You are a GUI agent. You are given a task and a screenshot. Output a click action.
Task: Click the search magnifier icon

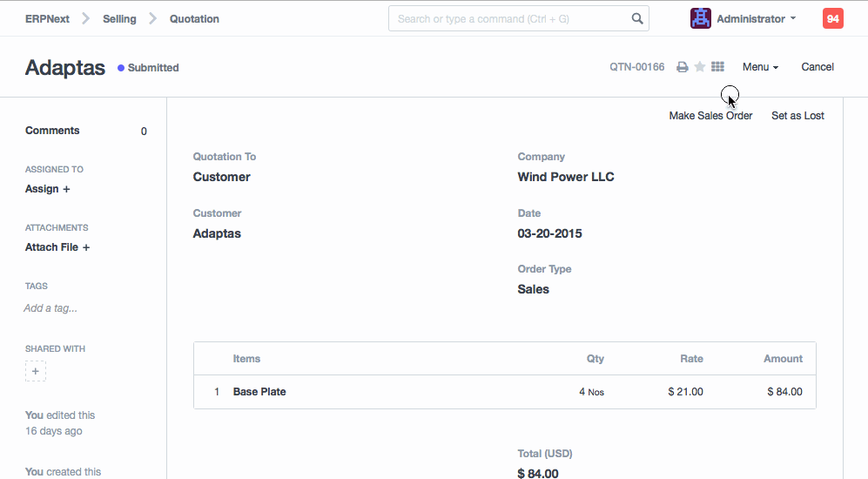637,18
